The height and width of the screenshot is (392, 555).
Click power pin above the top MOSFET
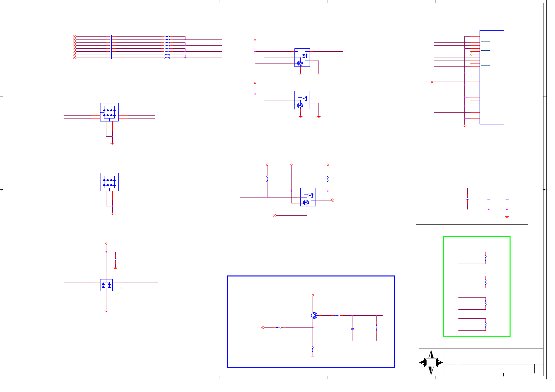point(255,40)
